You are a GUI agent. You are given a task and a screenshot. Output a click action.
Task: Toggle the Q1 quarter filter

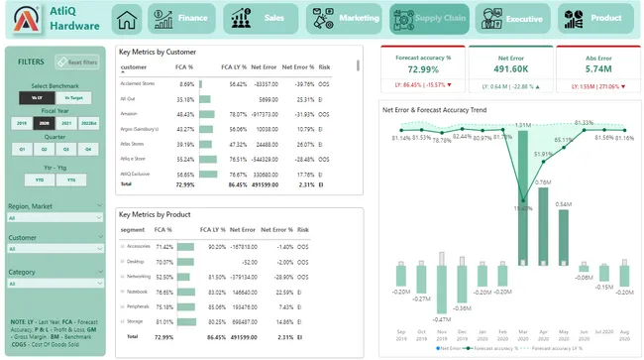point(22,149)
